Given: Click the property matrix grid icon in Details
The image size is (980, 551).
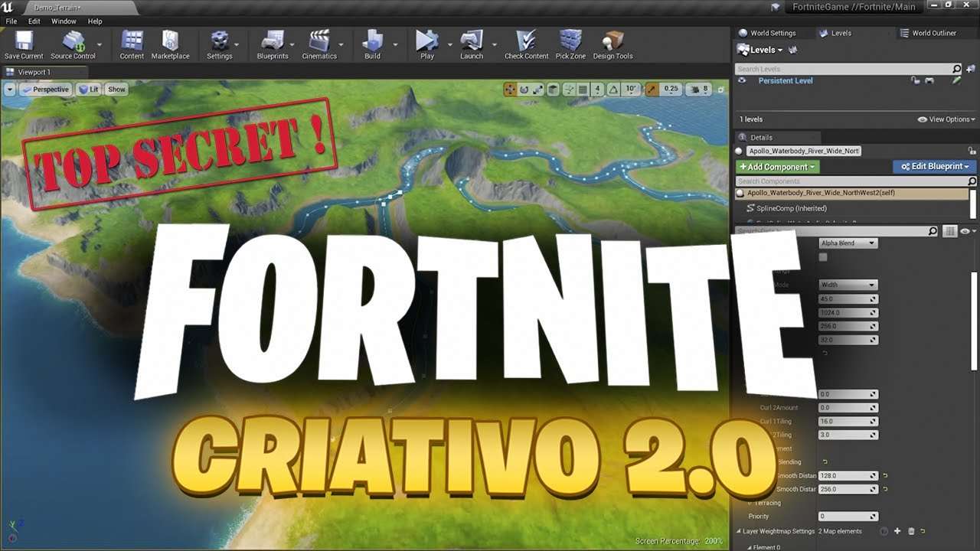Looking at the screenshot, I should pyautogui.click(x=949, y=231).
